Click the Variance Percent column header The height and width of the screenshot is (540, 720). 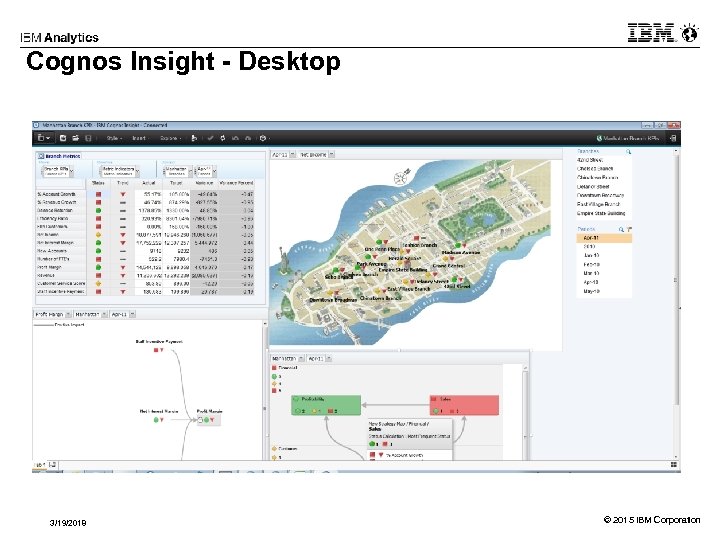(236, 183)
